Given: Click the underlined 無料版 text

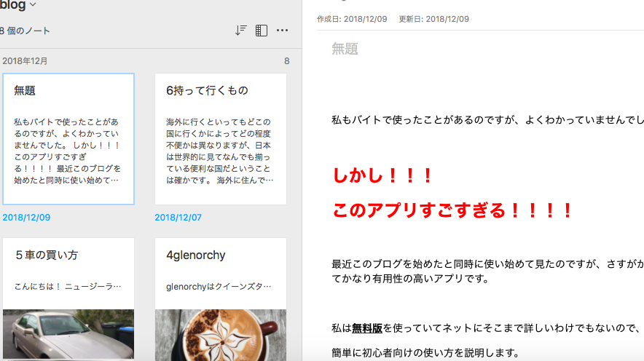Looking at the screenshot, I should click(x=367, y=328).
